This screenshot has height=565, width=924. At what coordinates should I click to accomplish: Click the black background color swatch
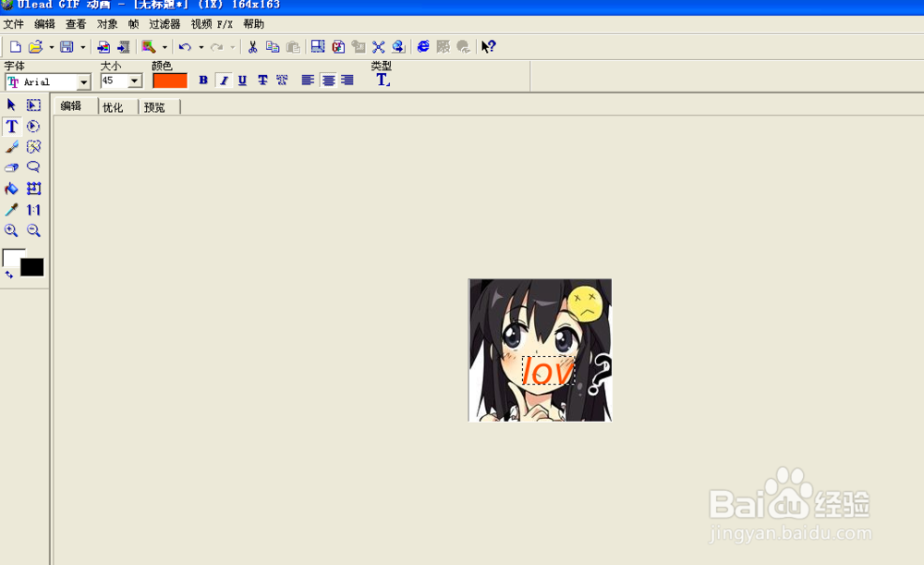pyautogui.click(x=32, y=267)
